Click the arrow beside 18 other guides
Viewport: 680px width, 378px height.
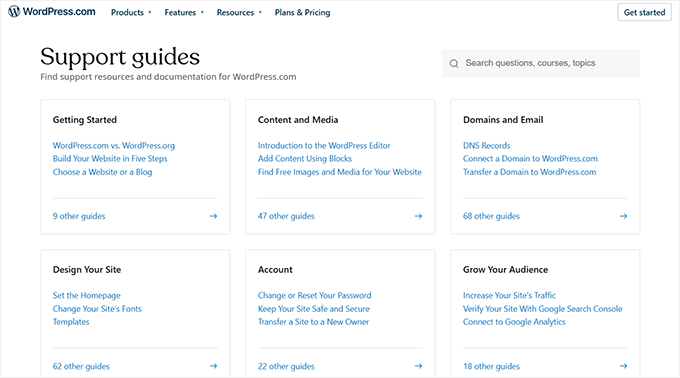point(623,366)
